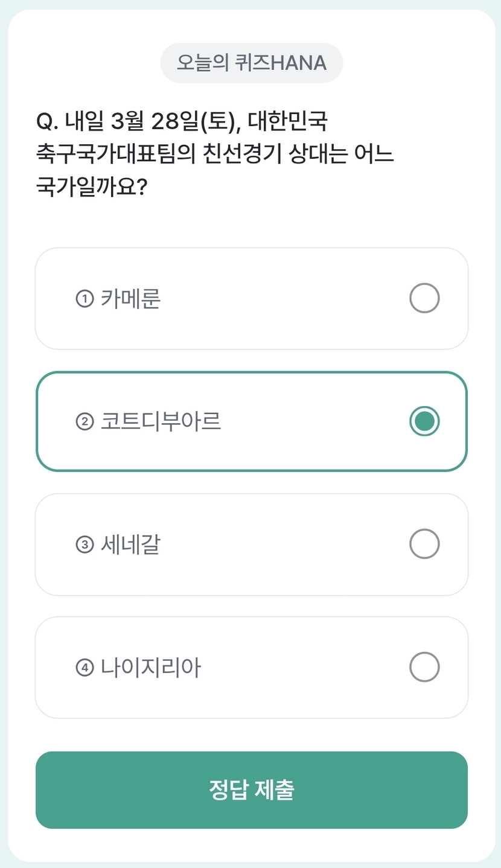Select the 카메룬 radio button

[424, 298]
